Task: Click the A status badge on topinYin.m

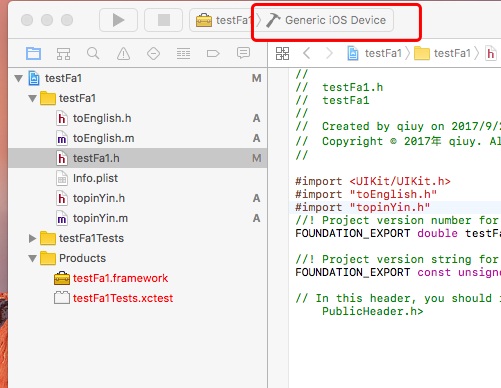Action: (x=256, y=218)
